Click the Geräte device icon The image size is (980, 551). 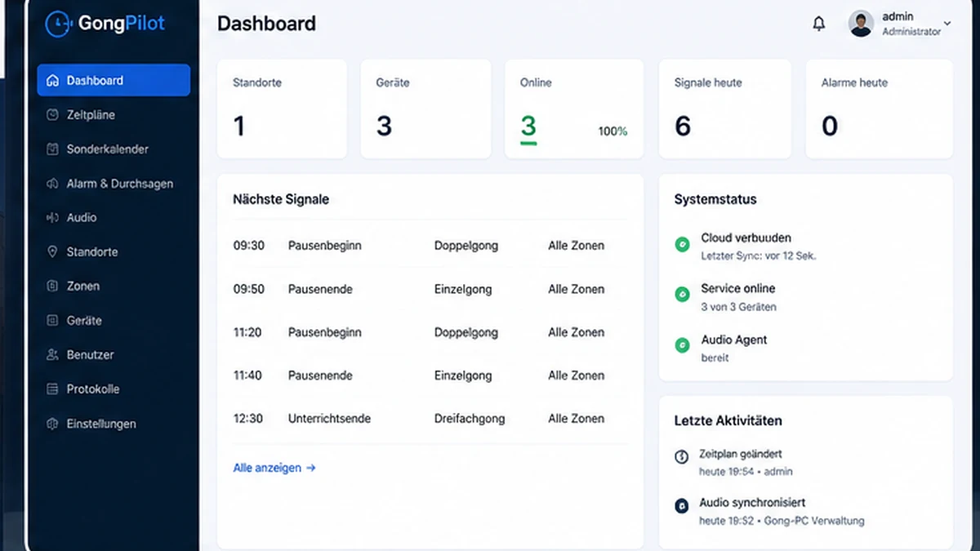(x=53, y=321)
